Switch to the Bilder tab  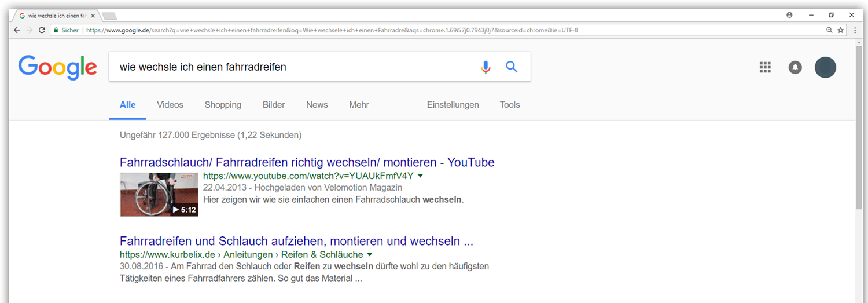click(x=274, y=105)
